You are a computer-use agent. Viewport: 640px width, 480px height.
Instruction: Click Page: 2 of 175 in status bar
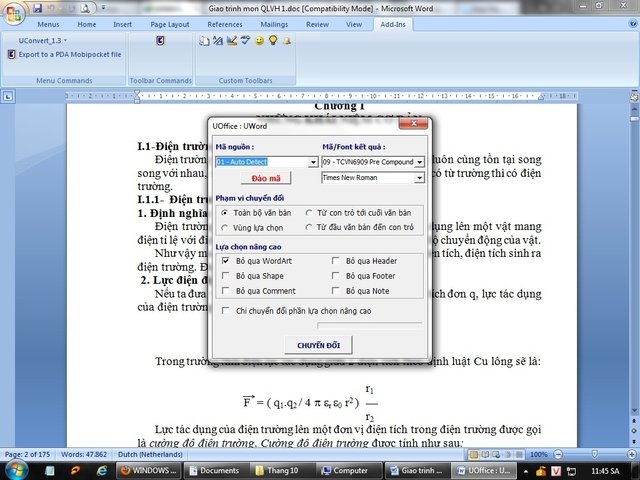point(27,454)
